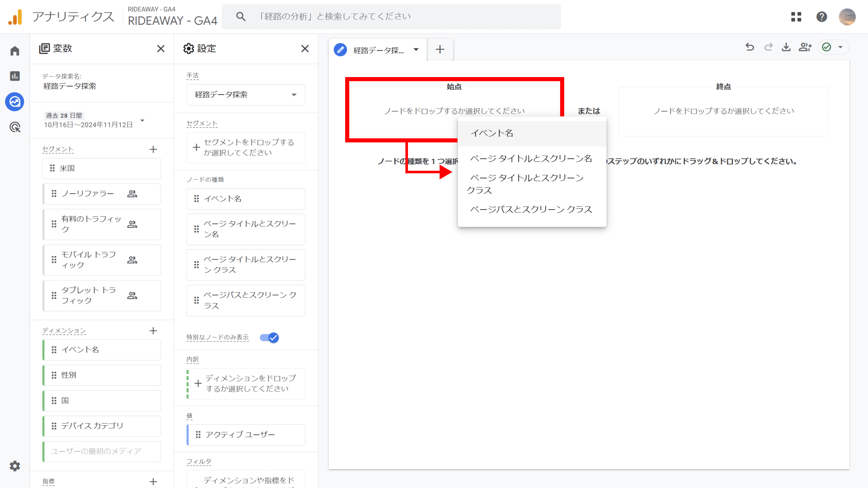This screenshot has width=868, height=488.
Task: Select the 米国 segment item
Action: coord(102,168)
